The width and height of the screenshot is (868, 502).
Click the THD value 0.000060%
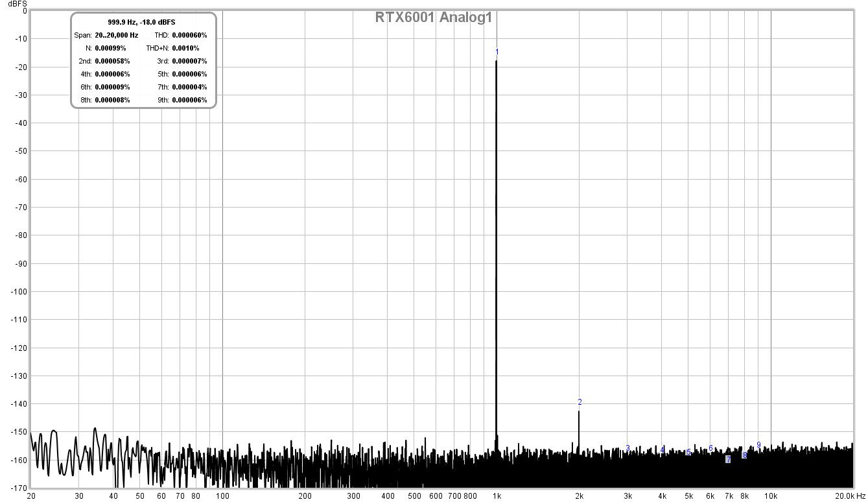click(x=189, y=35)
